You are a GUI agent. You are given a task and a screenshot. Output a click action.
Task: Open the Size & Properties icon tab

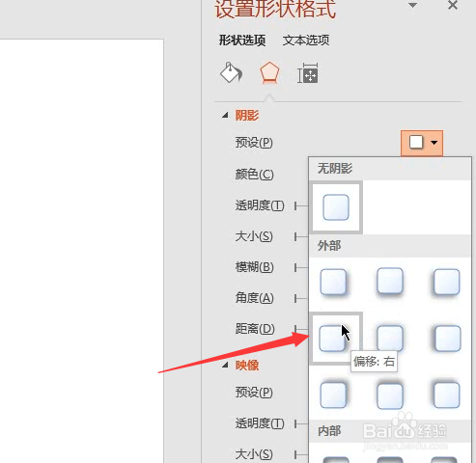tap(308, 73)
